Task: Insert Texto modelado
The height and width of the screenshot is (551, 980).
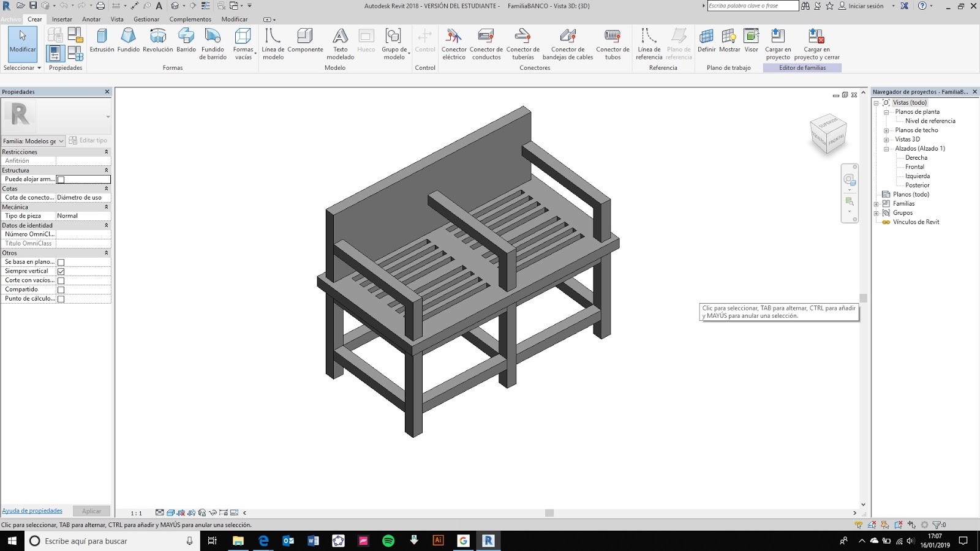Action: [x=340, y=43]
